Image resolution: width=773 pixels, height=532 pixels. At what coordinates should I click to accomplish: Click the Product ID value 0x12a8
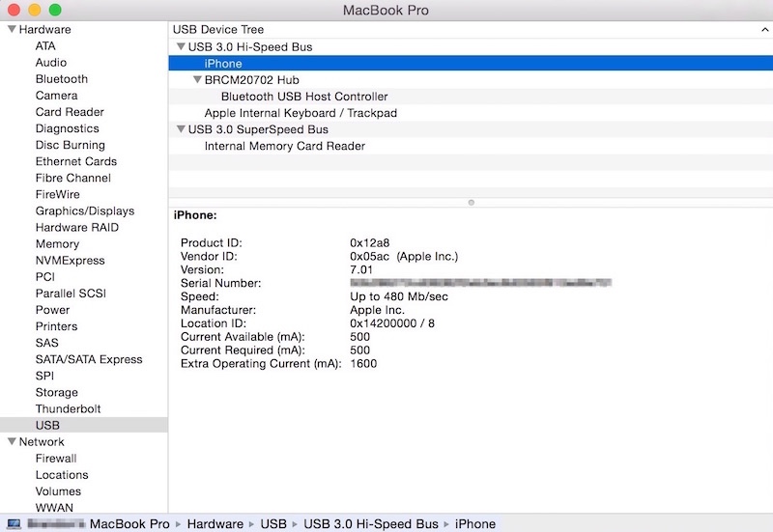click(370, 243)
